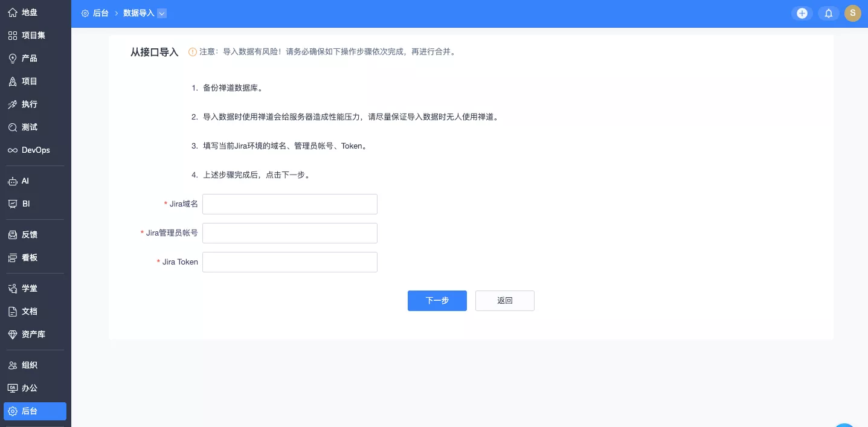Click the Jira Token field label
868x427 pixels.
(x=180, y=262)
